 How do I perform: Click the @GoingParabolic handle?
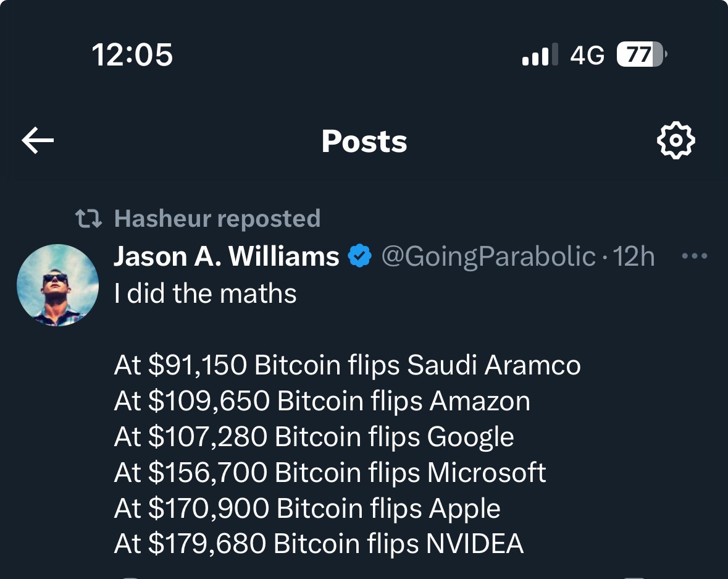click(x=488, y=256)
